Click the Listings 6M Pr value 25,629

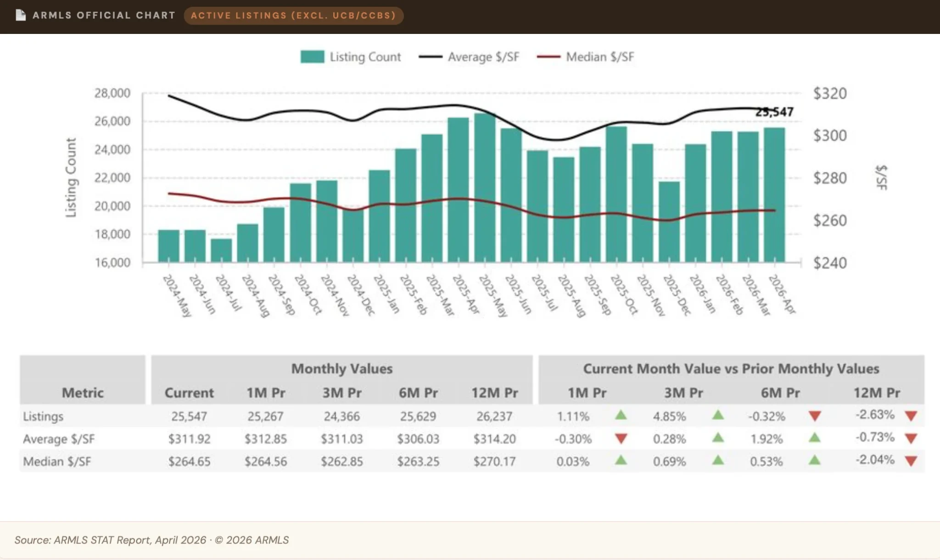(x=418, y=416)
